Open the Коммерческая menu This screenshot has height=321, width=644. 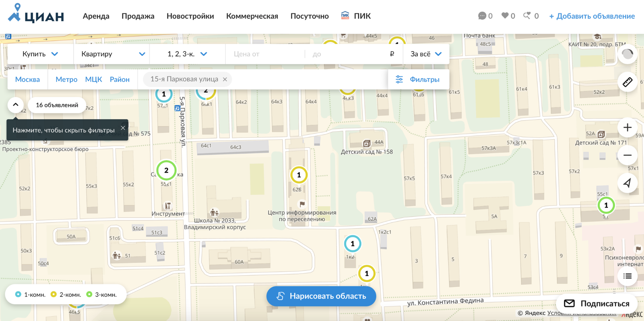coord(252,16)
